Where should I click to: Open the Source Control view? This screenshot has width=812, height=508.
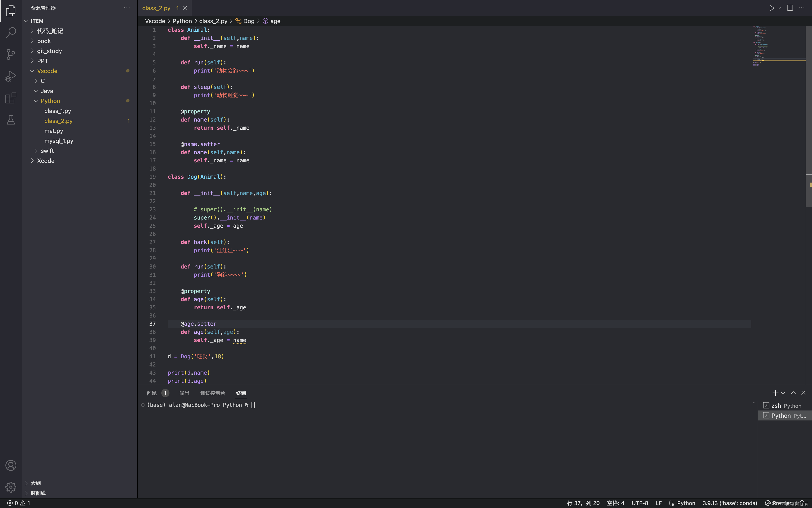tap(11, 54)
